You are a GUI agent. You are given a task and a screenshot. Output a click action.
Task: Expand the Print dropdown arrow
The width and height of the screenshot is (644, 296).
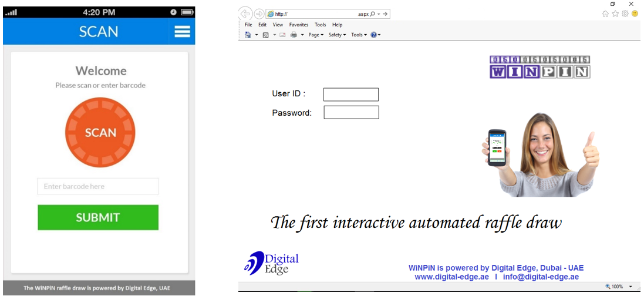302,35
